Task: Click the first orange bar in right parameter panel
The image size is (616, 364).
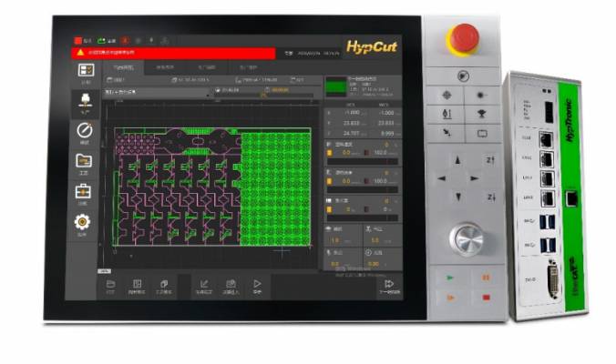Action: [x=329, y=154]
